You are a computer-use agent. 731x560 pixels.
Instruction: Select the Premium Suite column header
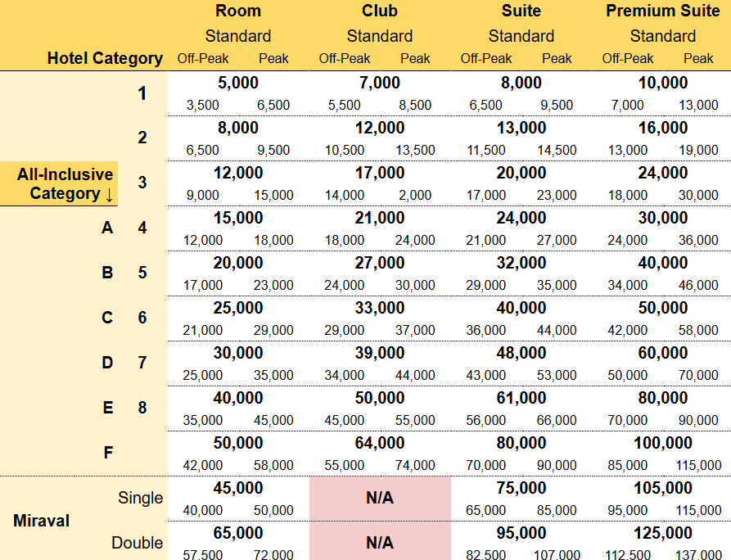pyautogui.click(x=663, y=11)
